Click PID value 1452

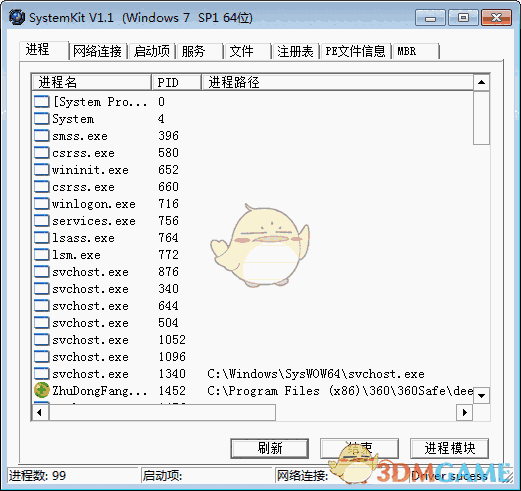click(172, 391)
